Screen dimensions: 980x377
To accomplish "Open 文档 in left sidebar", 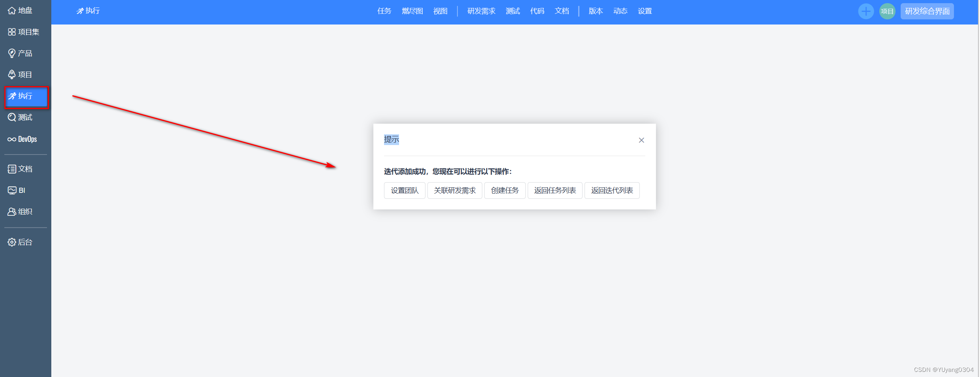I will tap(20, 169).
